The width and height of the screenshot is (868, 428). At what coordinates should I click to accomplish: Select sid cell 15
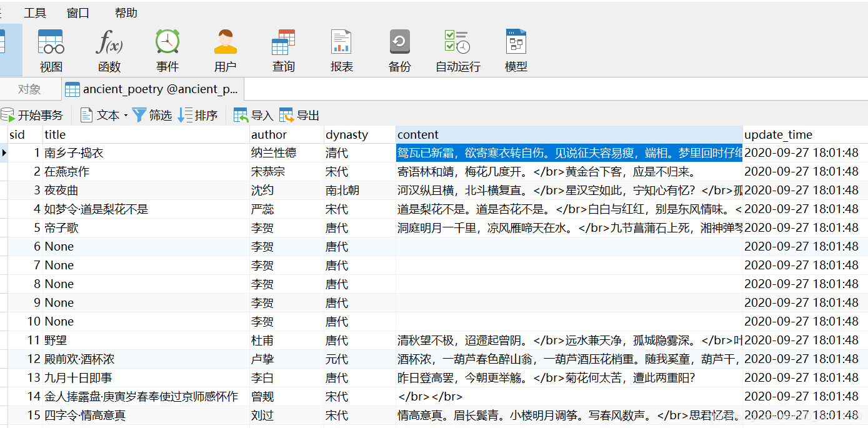[25, 416]
